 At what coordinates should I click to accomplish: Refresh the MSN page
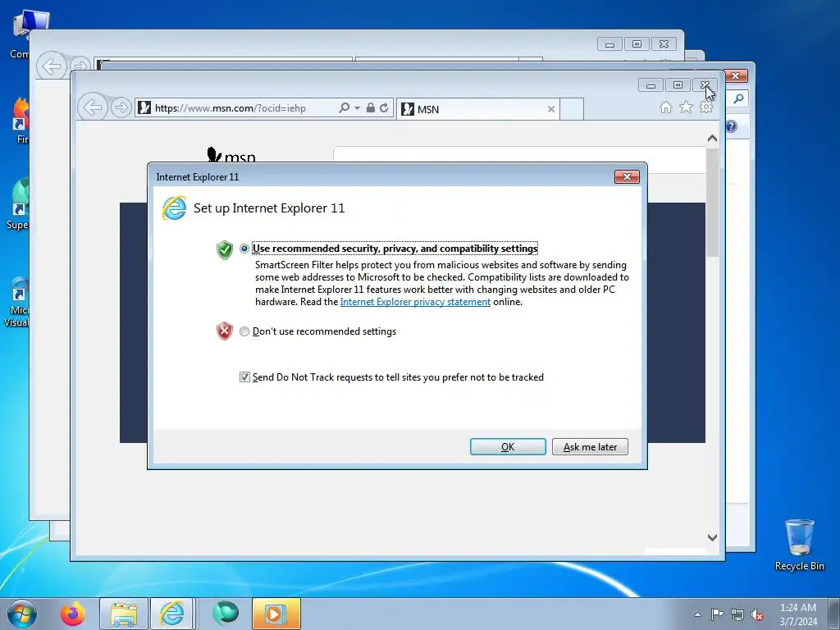(x=384, y=107)
